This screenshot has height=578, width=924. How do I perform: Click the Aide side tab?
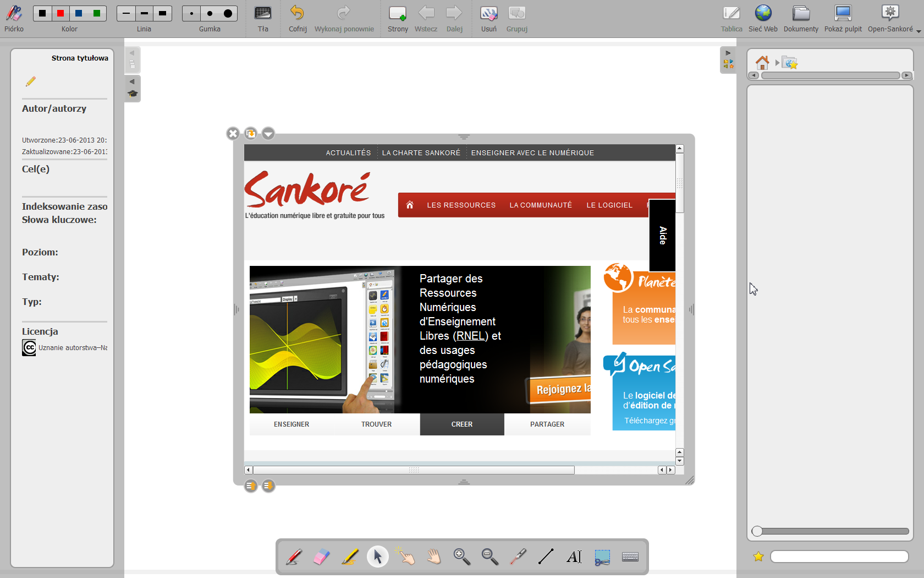[662, 236]
